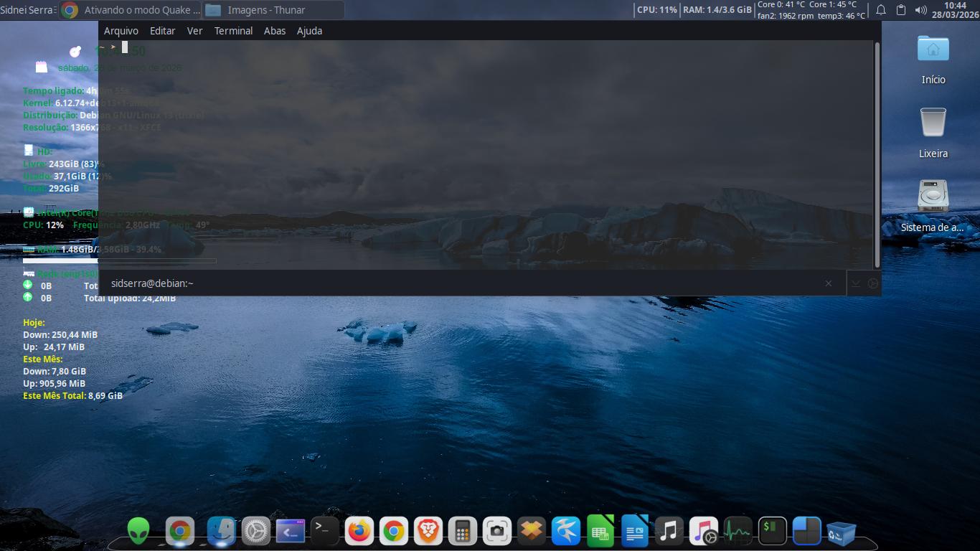Open the calculator in the dock
The image size is (980, 551).
tap(463, 532)
